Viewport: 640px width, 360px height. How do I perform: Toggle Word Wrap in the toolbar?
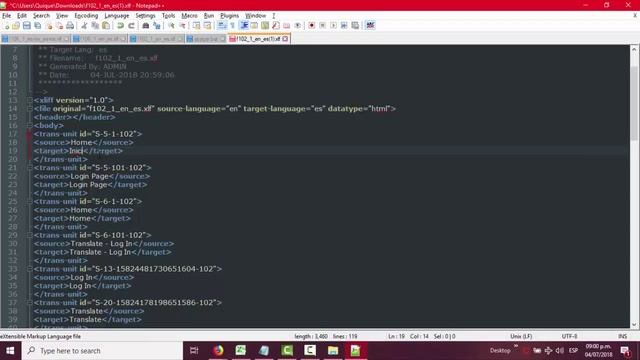pos(222,25)
